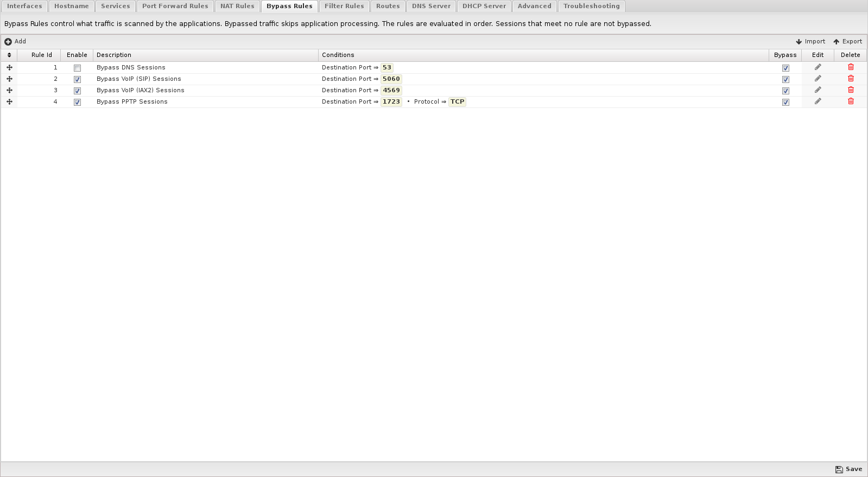Enable the Bypass DNS Sessions rule
This screenshot has height=477, width=868.
77,68
